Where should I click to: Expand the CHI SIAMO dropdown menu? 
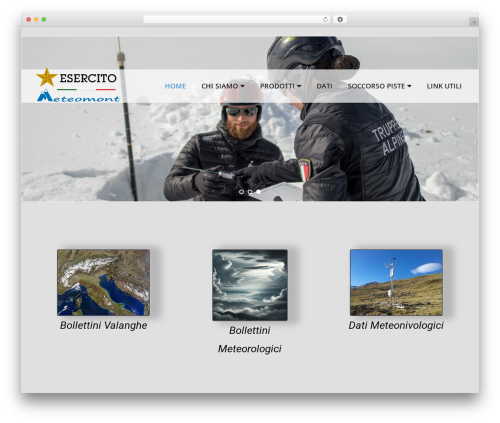coord(223,86)
